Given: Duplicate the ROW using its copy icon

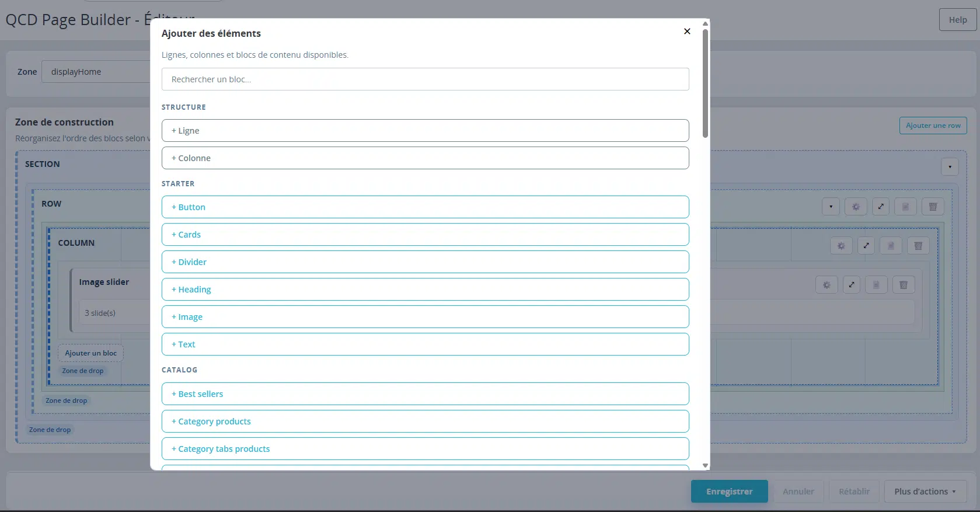Looking at the screenshot, I should pyautogui.click(x=906, y=207).
